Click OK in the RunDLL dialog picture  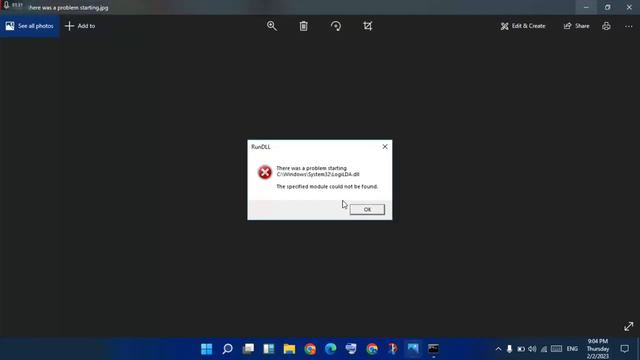click(x=367, y=209)
